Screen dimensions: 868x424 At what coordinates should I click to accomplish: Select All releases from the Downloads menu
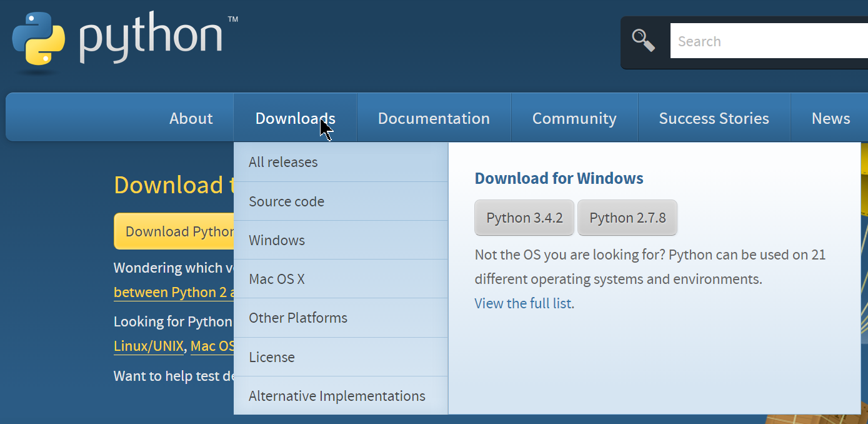(282, 162)
